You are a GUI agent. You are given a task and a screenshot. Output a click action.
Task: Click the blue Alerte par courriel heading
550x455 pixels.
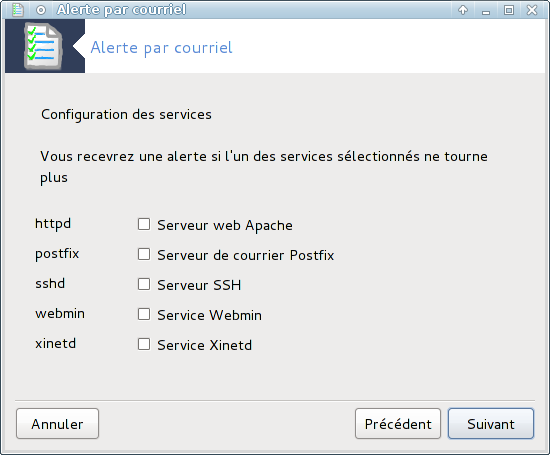coord(161,48)
